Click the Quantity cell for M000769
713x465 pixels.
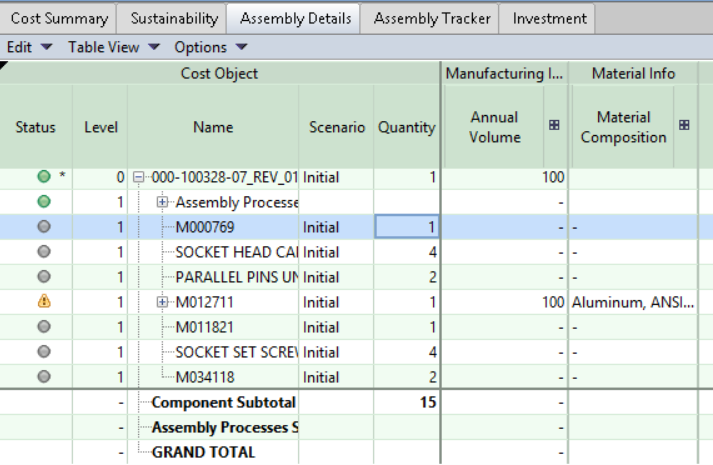coord(407,227)
